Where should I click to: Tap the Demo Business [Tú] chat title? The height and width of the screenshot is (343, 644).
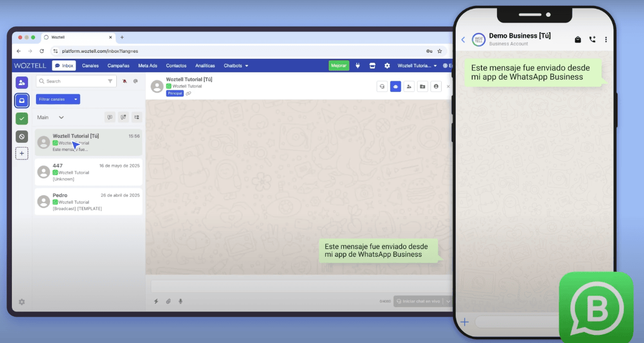tap(520, 36)
